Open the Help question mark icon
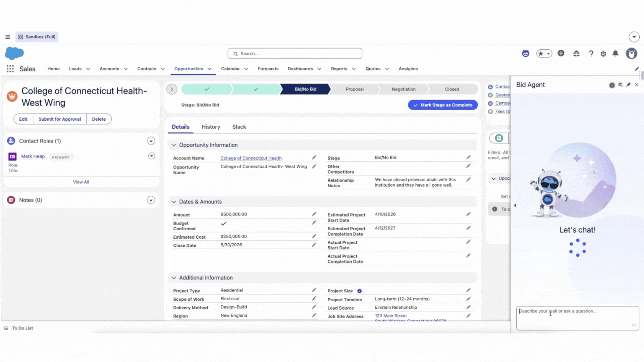644x362 pixels. (591, 54)
